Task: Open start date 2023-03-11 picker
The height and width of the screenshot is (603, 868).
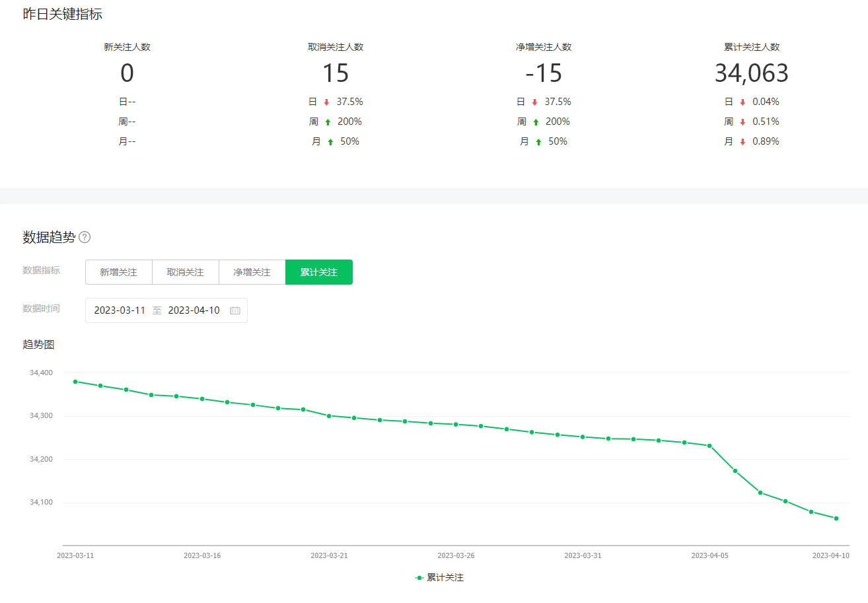Action: 120,310
